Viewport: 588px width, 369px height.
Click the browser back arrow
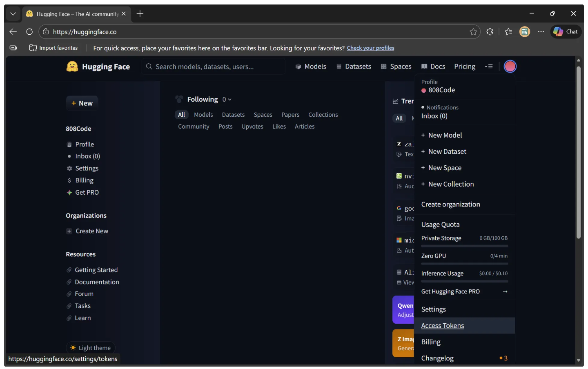click(x=13, y=31)
